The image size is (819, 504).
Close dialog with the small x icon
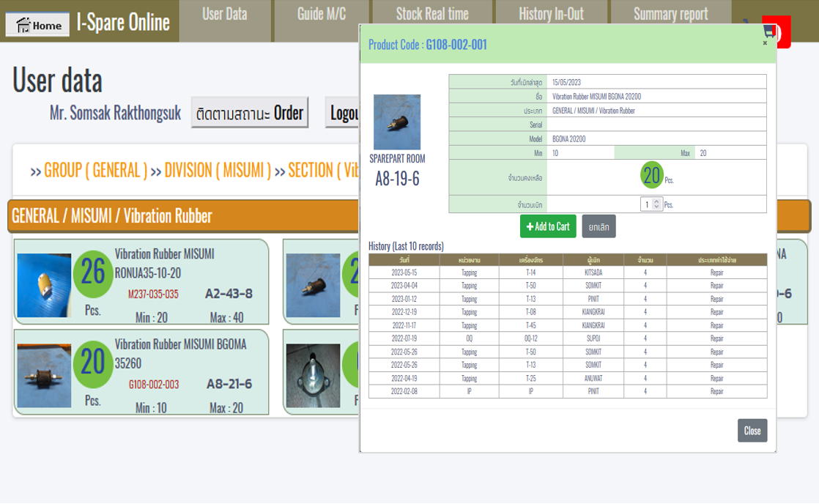coord(765,43)
